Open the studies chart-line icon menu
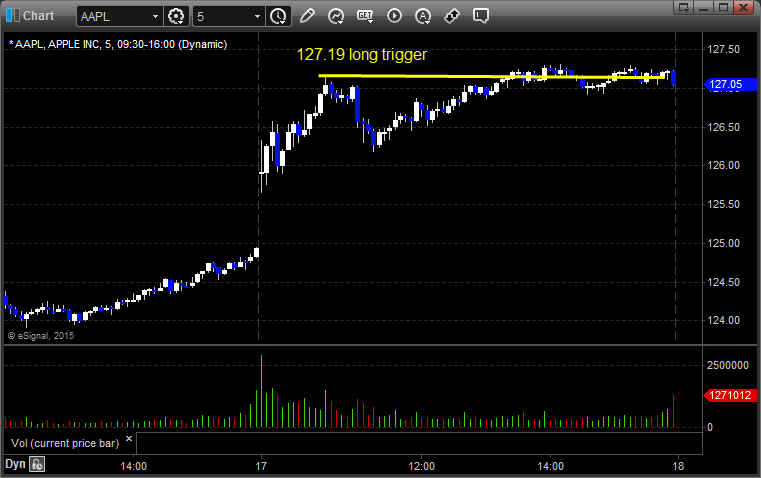Viewport: 761px width, 478px height. [336, 16]
